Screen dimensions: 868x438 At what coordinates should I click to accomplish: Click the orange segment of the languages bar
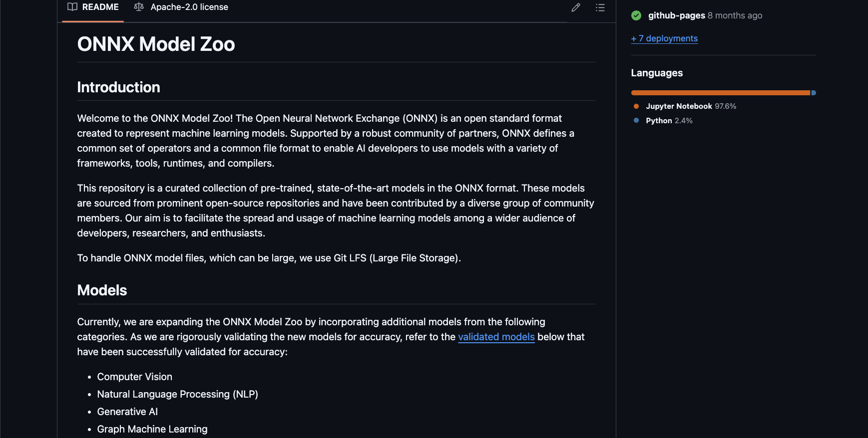pyautogui.click(x=720, y=93)
